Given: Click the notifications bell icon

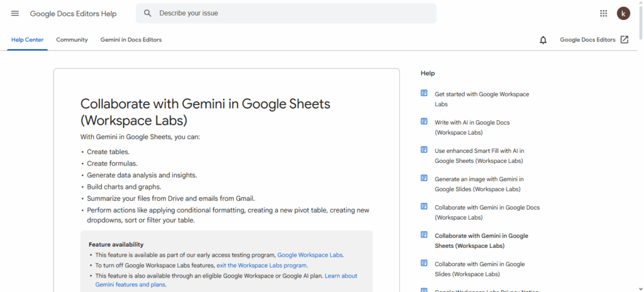Looking at the screenshot, I should (543, 40).
